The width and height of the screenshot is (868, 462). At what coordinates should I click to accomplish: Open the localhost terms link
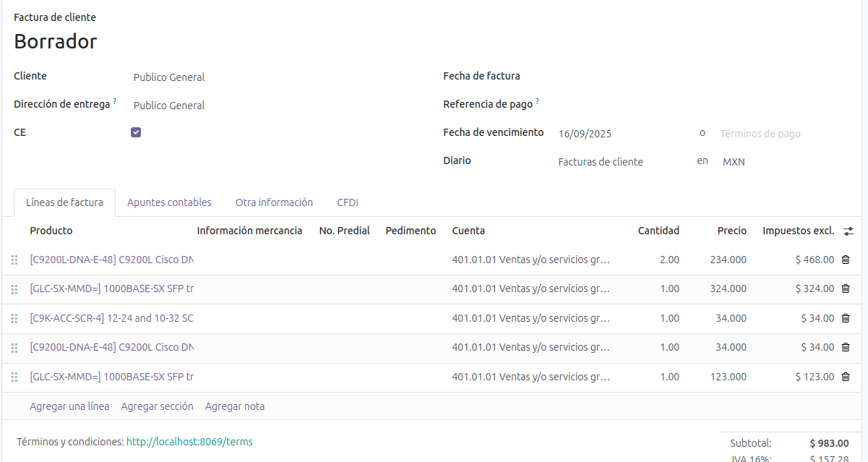tap(189, 442)
